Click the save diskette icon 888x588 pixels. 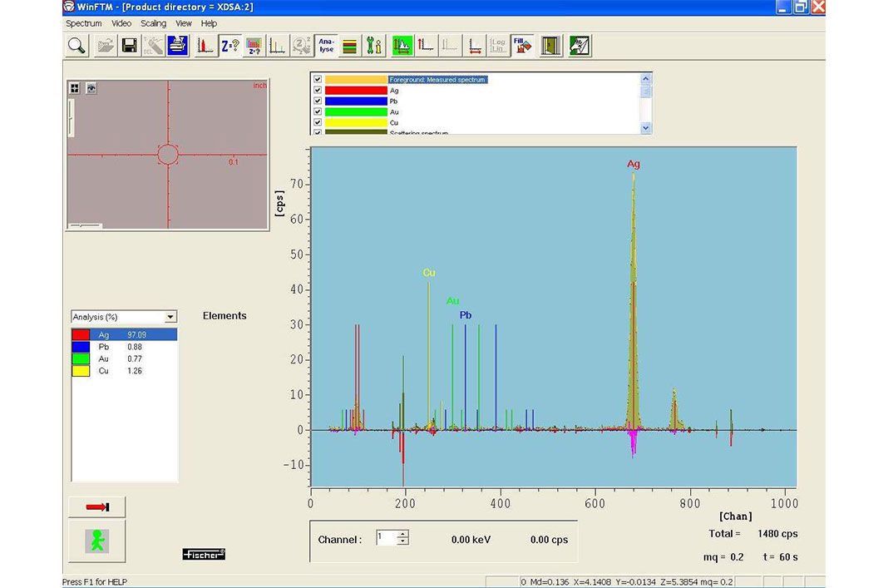129,46
